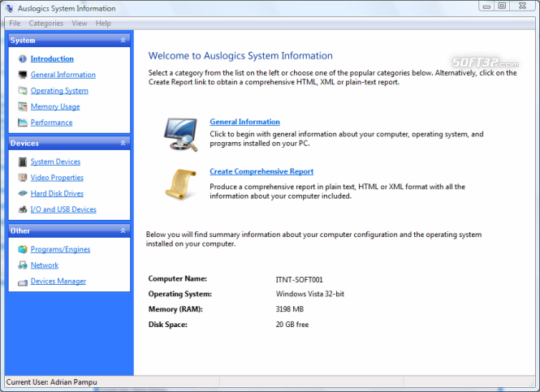Image resolution: width=540 pixels, height=392 pixels.
Task: Click the Operating System icon in sidebar
Action: pyautogui.click(x=23, y=91)
